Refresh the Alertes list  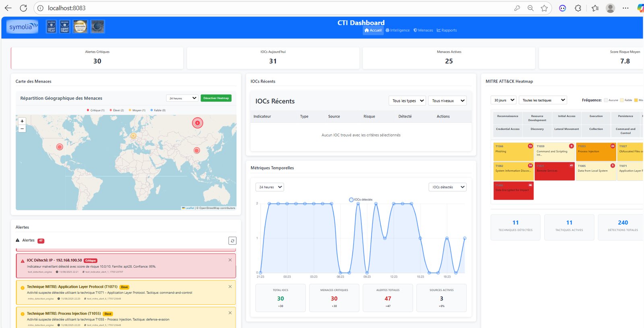(232, 241)
